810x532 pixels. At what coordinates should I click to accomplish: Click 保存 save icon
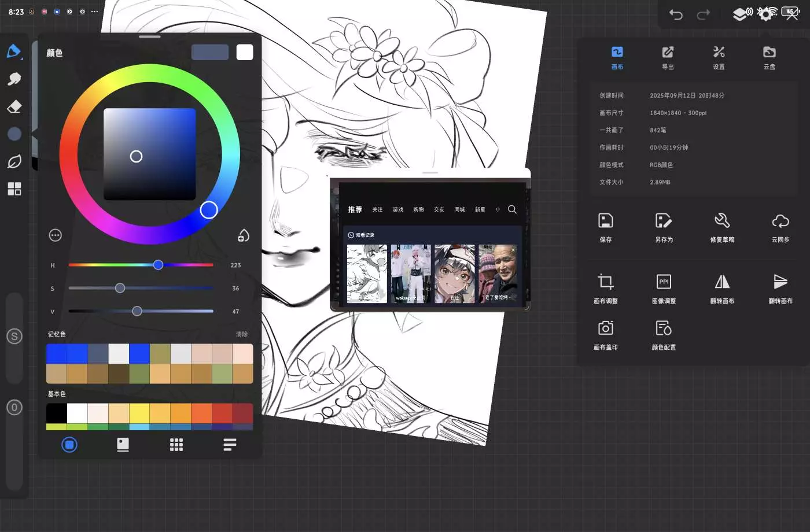[605, 221]
